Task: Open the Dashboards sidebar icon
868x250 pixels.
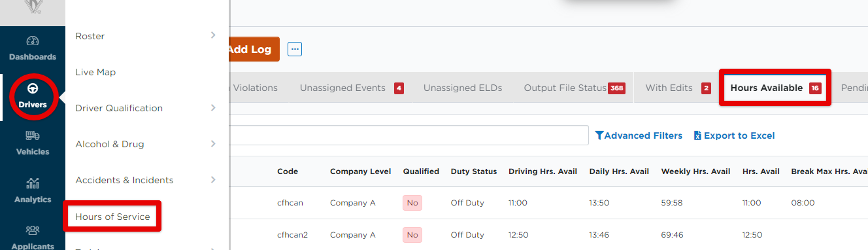Action: (x=33, y=41)
